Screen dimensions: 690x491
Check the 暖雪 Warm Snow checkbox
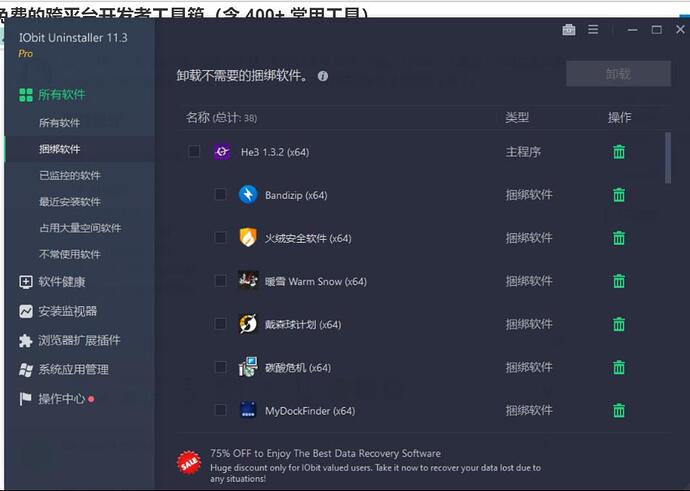tap(220, 280)
